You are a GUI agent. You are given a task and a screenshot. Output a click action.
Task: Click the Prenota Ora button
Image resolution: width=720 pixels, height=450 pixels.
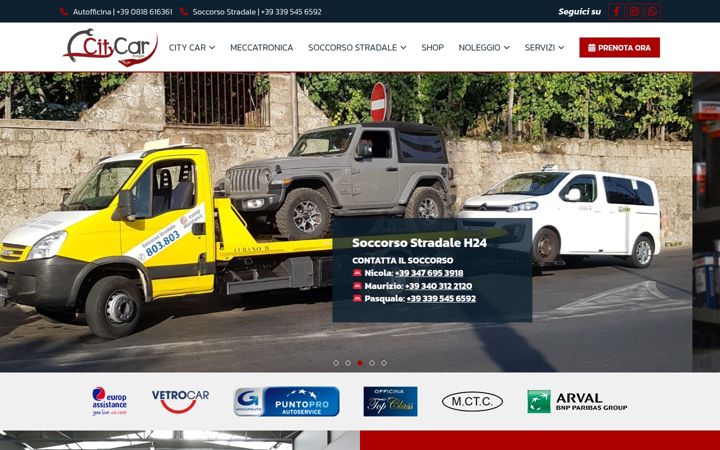(619, 47)
